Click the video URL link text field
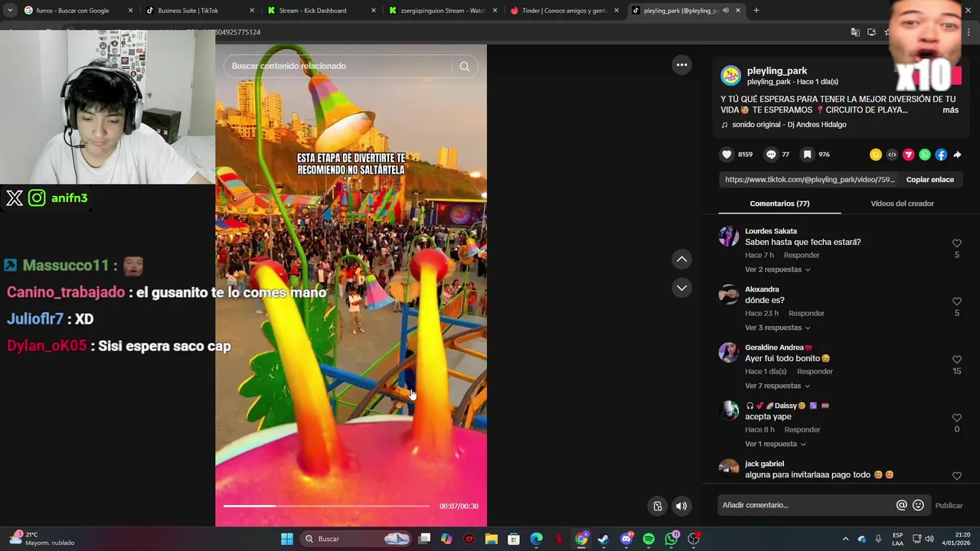Viewport: 980px width, 551px height. tap(809, 180)
